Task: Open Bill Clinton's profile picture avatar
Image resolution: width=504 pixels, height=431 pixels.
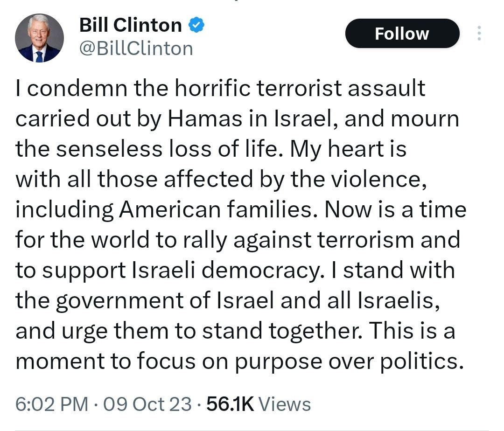Action: (x=39, y=38)
